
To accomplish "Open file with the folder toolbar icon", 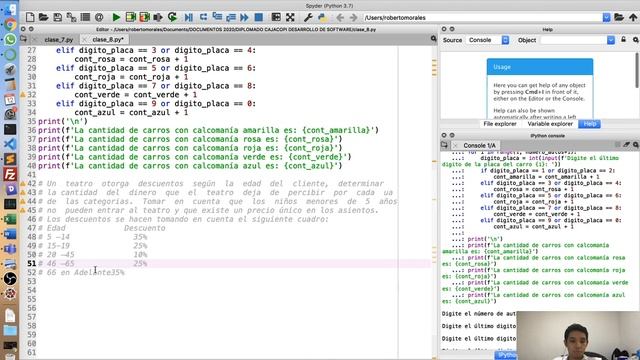I will point(43,17).
